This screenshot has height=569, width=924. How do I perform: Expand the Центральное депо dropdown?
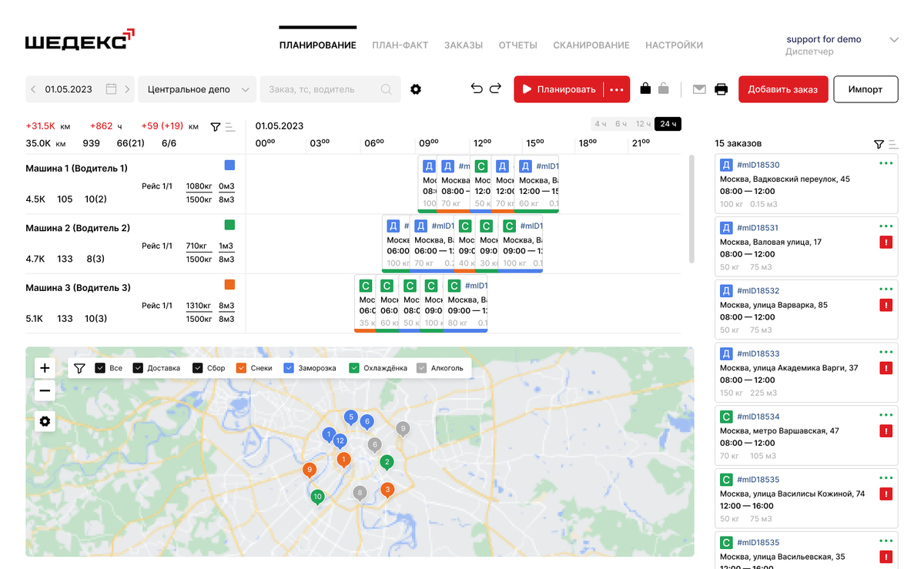point(197,89)
